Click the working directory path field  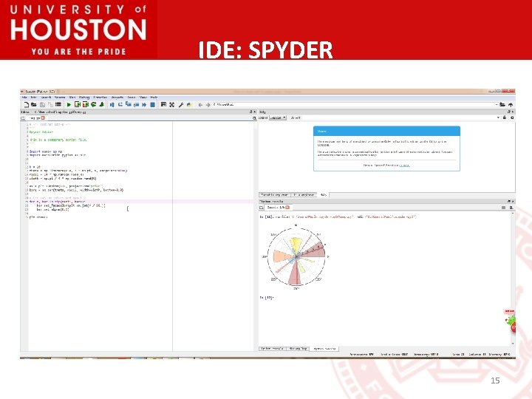click(x=355, y=105)
